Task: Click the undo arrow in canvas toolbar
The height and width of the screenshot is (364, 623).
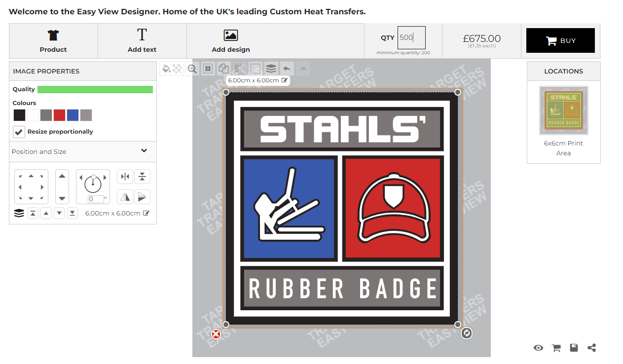Action: (287, 69)
